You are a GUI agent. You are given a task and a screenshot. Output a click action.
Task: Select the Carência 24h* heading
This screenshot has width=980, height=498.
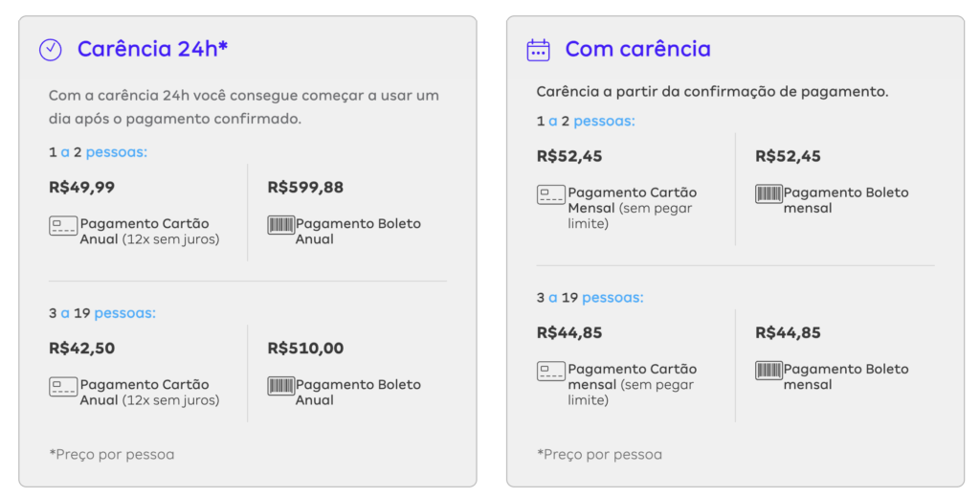click(x=152, y=49)
